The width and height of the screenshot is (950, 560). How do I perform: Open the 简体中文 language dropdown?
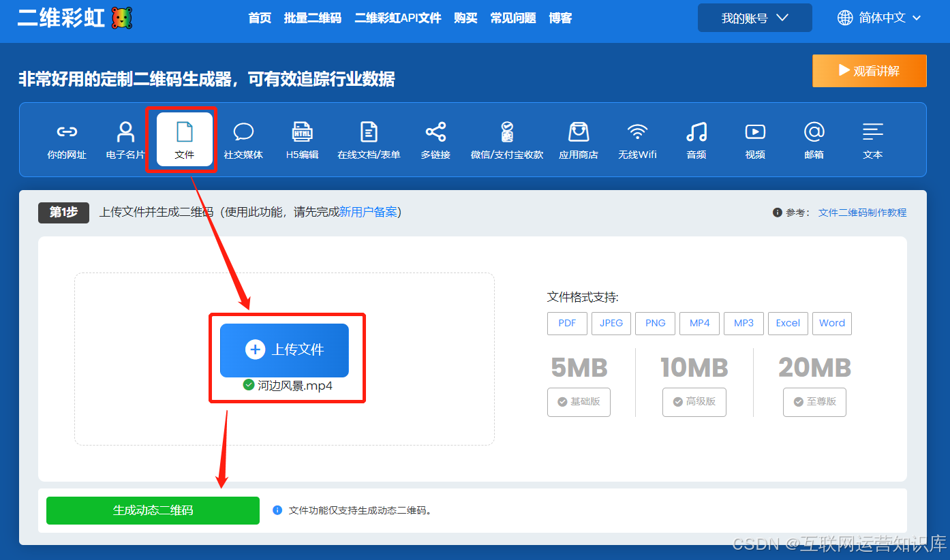point(879,18)
